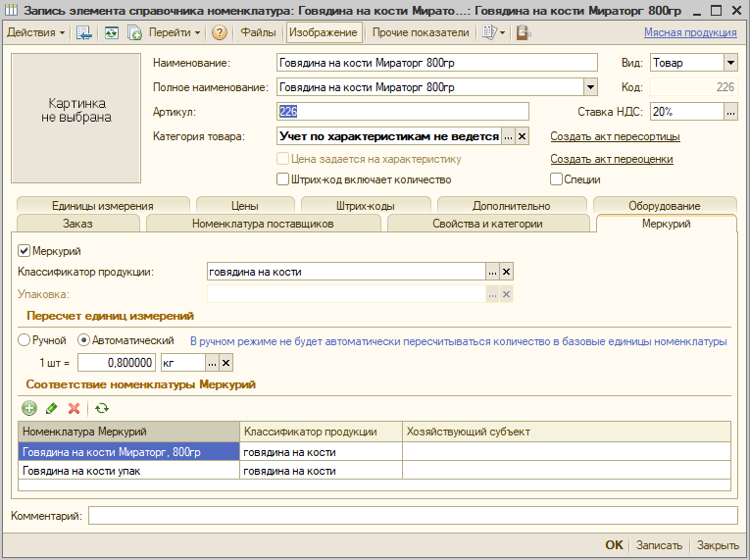This screenshot has height=560, width=750.
Task: Click the Хозяйствующий субъект column header
Action: click(567, 432)
